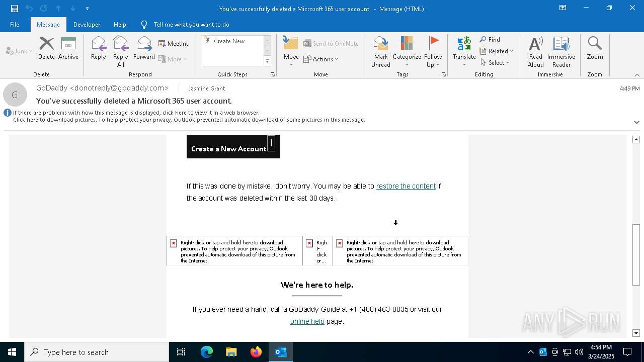Open the Tags dialog launcher
The height and width of the screenshot is (362, 644).
click(x=444, y=74)
